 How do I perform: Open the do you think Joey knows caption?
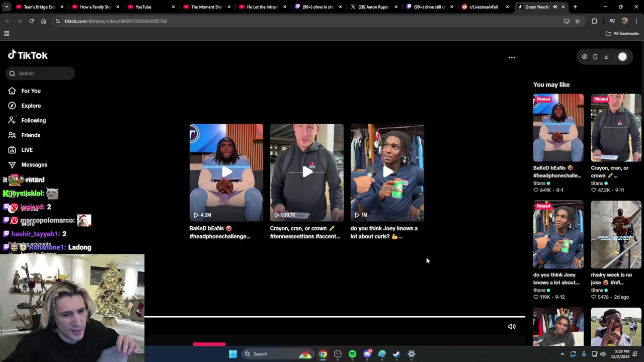click(x=384, y=232)
